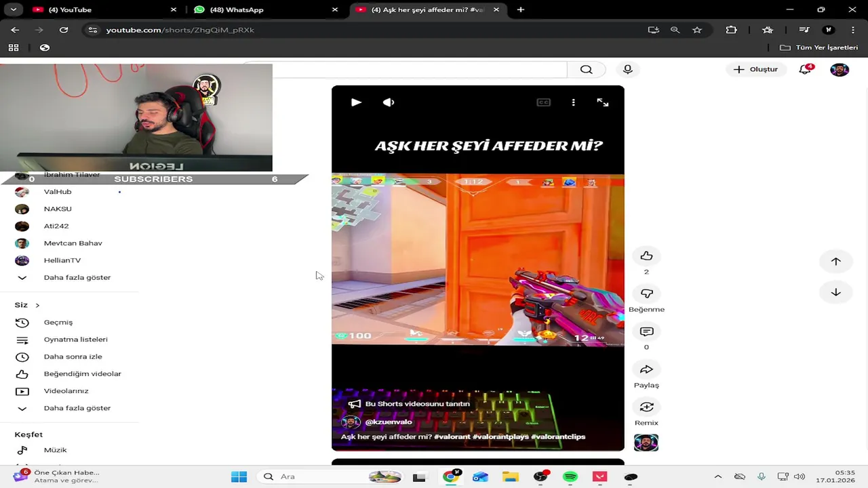Screen dimensions: 868x488
Task: Click Bu Shorts videosunu tanıtın promote button
Action: click(409, 404)
